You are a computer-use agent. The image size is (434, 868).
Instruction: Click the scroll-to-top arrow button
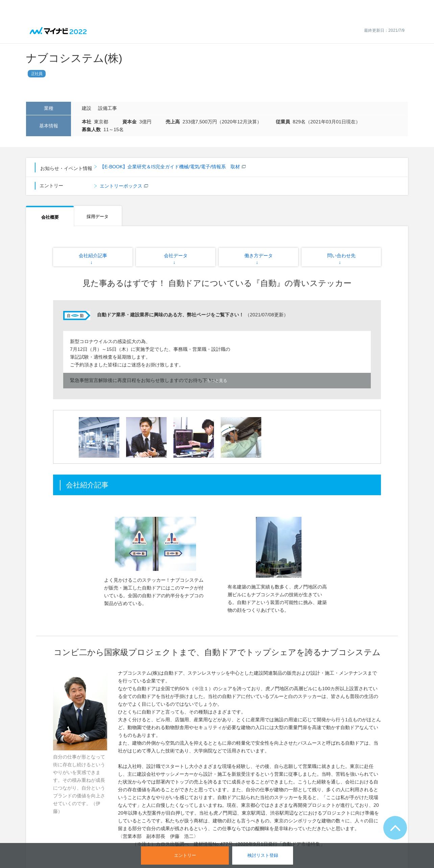click(x=395, y=827)
